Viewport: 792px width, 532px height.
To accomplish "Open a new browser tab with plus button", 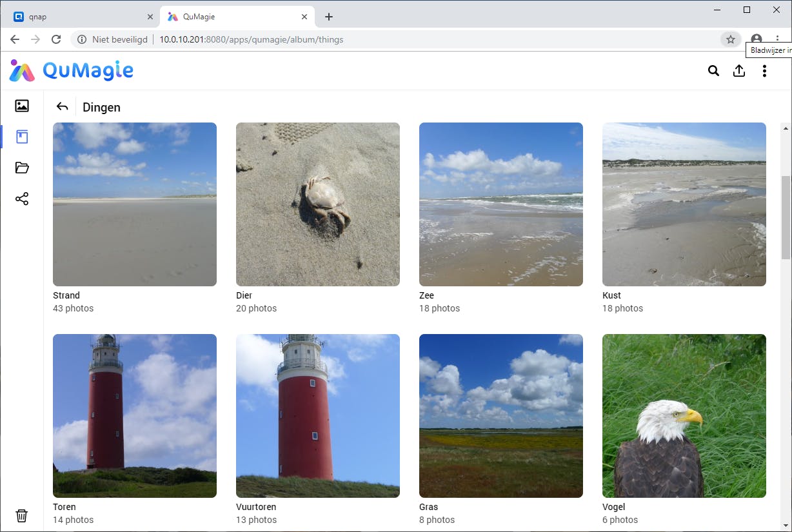I will (329, 17).
